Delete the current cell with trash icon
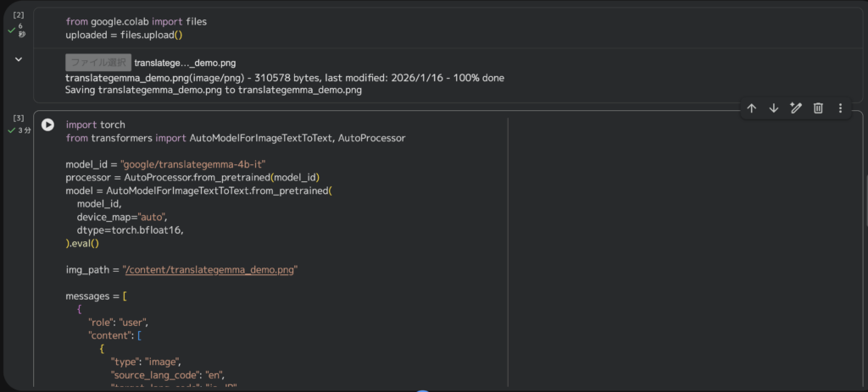Image resolution: width=868 pixels, height=392 pixels. pos(818,108)
